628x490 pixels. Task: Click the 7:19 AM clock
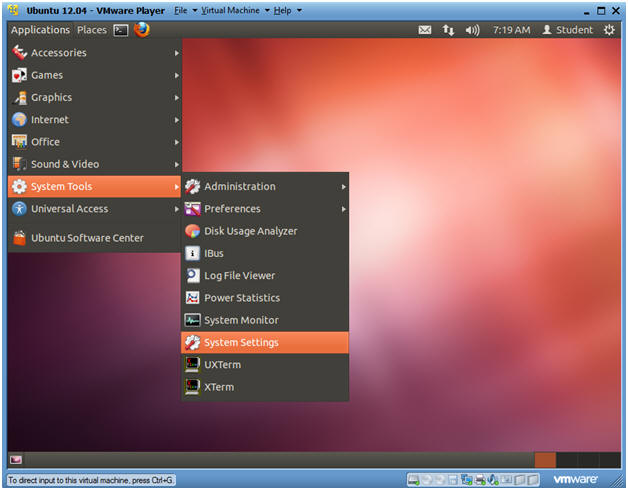pyautogui.click(x=511, y=30)
